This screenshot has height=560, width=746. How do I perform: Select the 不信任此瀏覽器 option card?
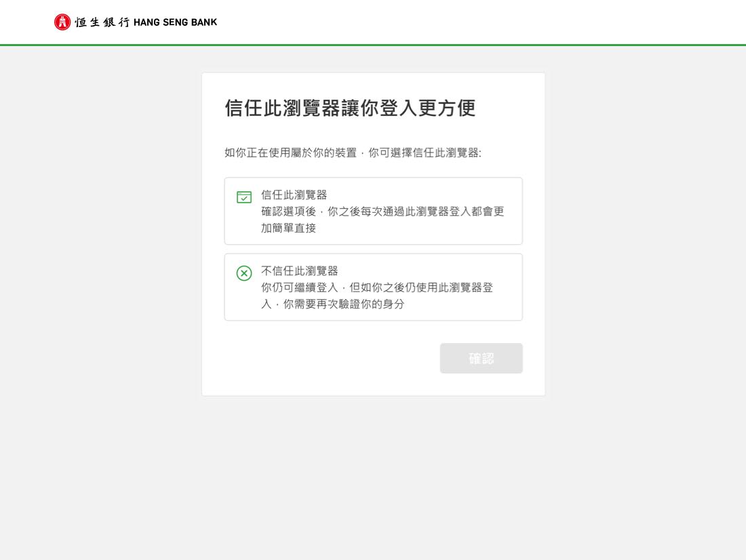tap(374, 287)
